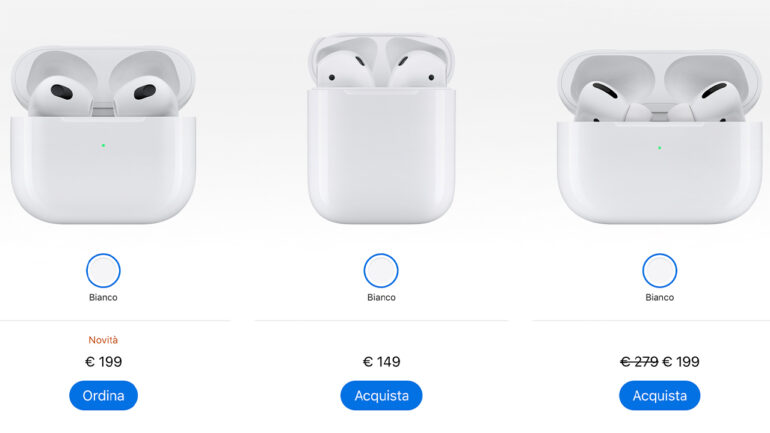The width and height of the screenshot is (770, 433).
Task: Click the green LED on the leftmost charging case
Action: [103, 145]
